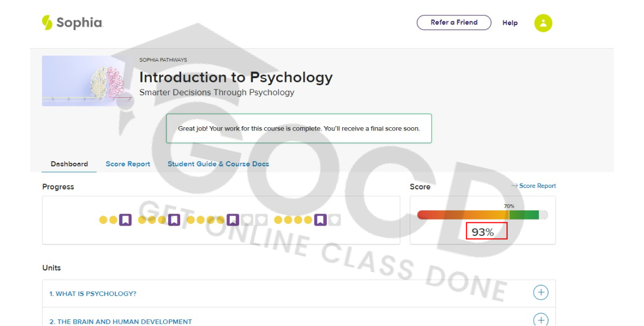The image size is (644, 326).
Task: Follow the Score Report arrow link above score
Action: pyautogui.click(x=534, y=186)
